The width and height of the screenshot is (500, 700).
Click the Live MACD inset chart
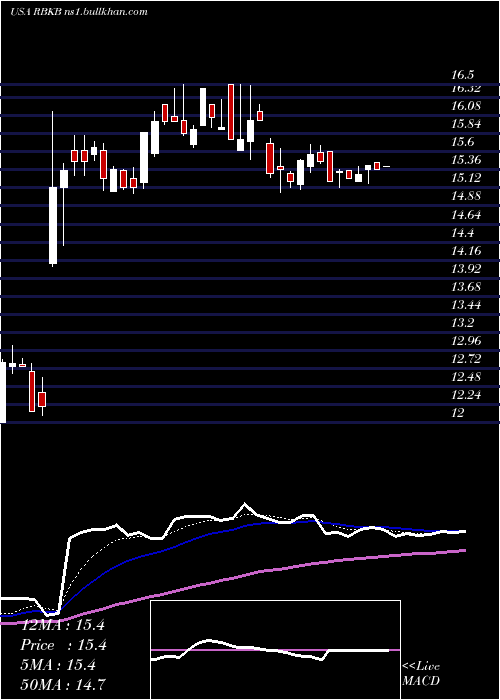(275, 650)
